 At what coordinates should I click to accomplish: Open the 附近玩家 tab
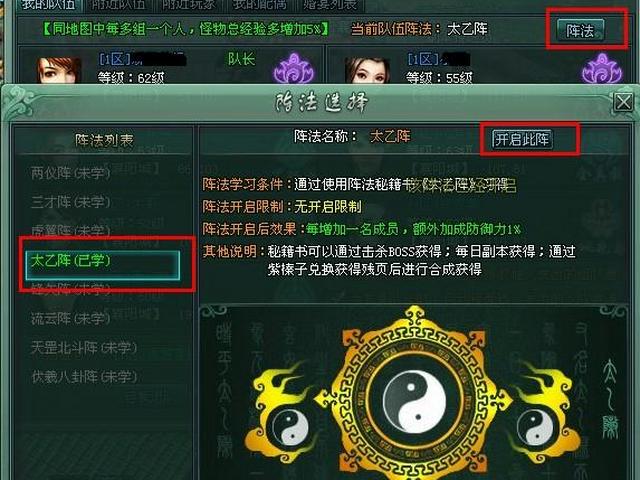tap(189, 5)
